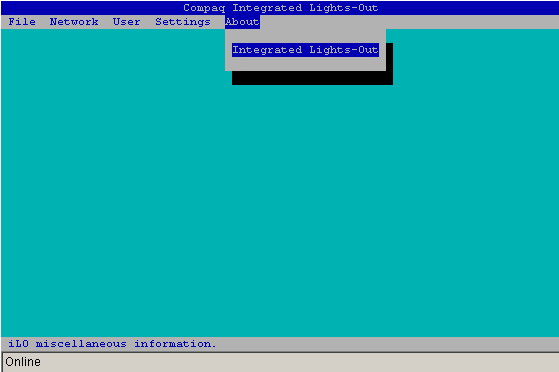The width and height of the screenshot is (559, 372).
Task: Open the File menu
Action: [22, 22]
